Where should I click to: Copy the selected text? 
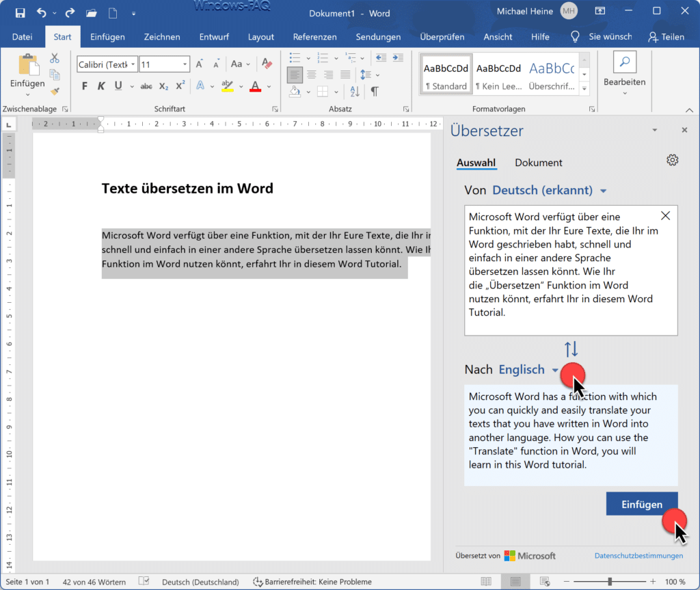tap(55, 75)
